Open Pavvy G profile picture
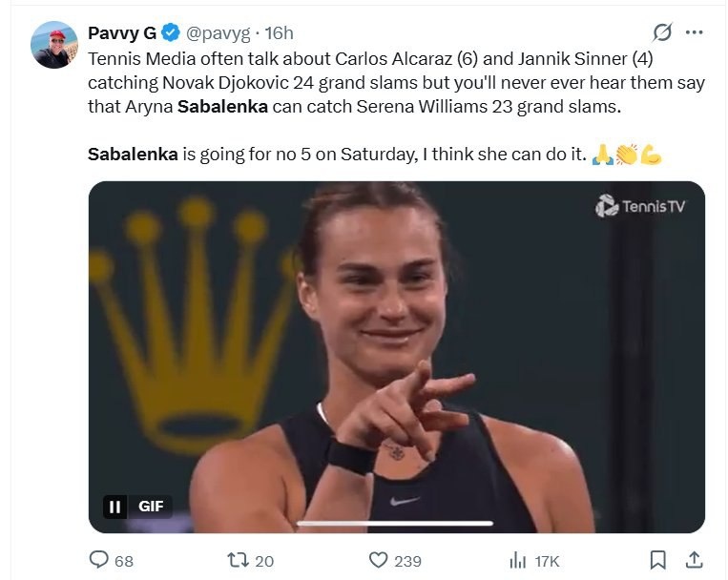Image resolution: width=728 pixels, height=580 pixels. tap(54, 45)
